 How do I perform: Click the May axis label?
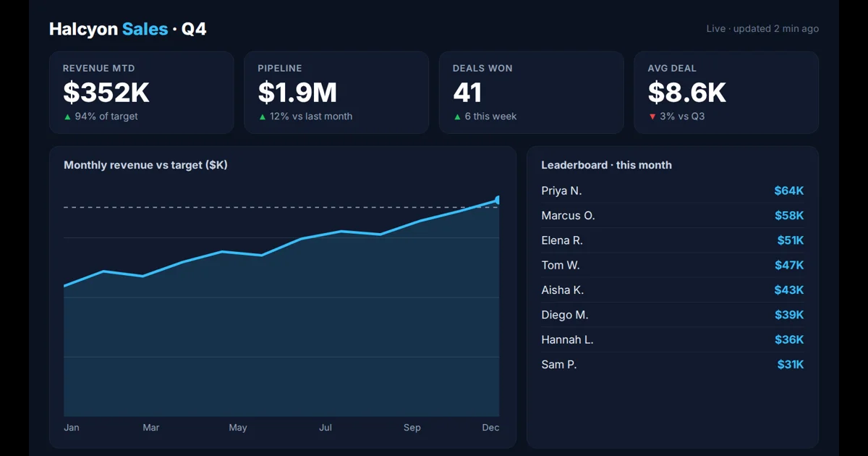pos(238,428)
